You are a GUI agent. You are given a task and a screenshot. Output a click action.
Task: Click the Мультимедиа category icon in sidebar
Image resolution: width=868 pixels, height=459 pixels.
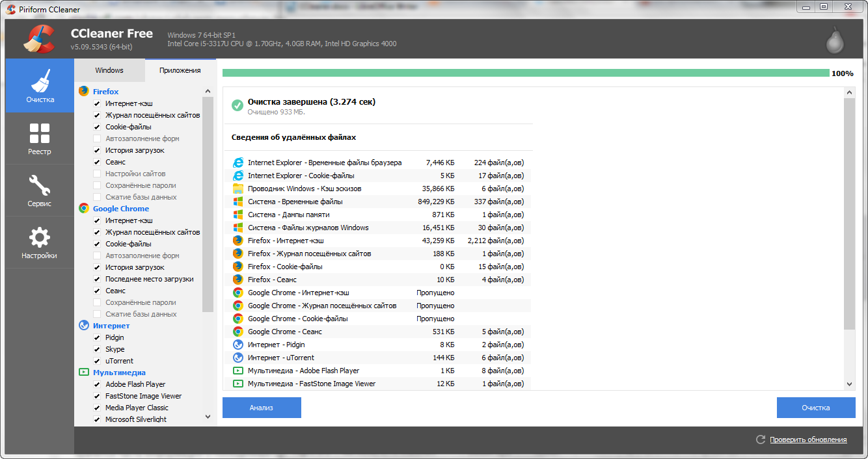[x=84, y=373]
